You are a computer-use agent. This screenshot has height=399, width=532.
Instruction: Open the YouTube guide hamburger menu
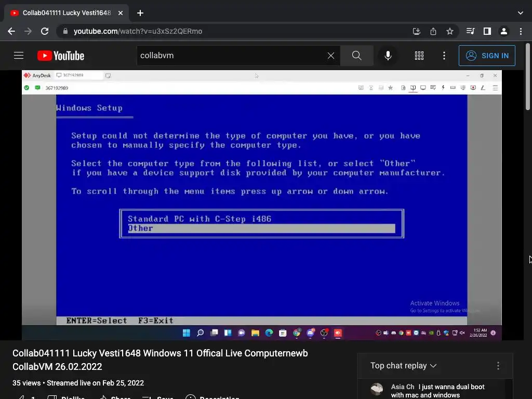[19, 55]
